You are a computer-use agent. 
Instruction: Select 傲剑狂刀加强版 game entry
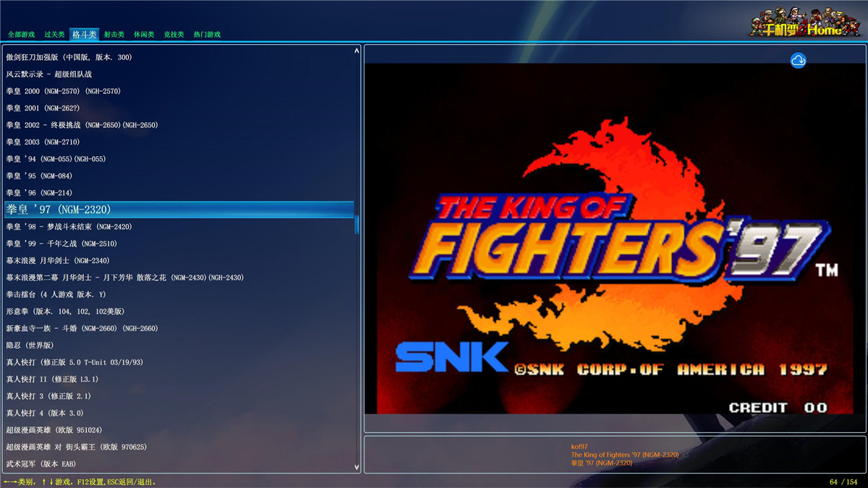pyautogui.click(x=69, y=57)
